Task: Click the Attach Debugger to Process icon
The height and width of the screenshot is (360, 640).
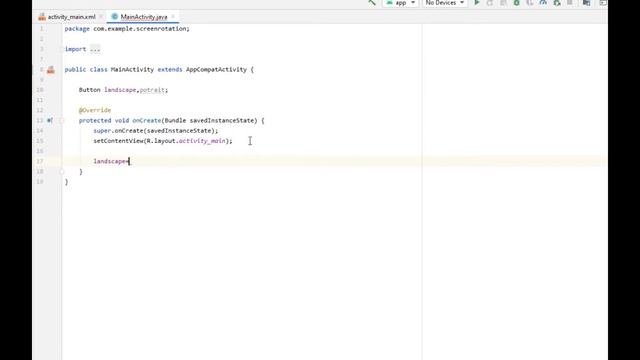Action: pos(557,2)
